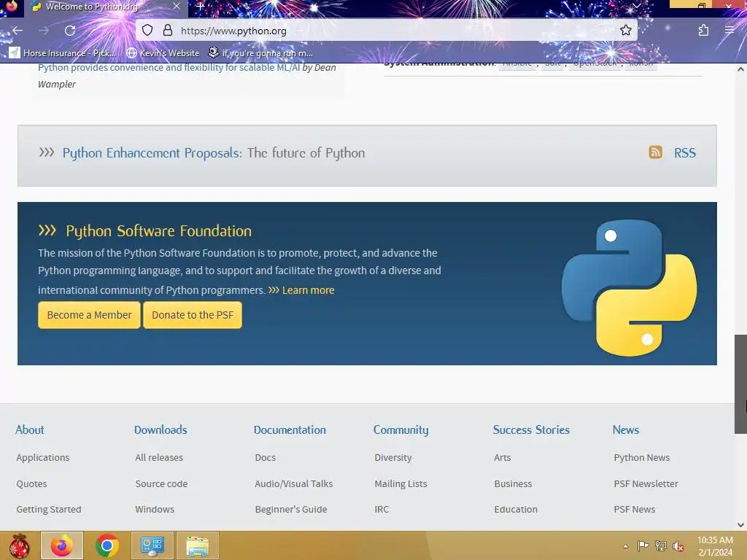Launch Google Chrome from the taskbar

point(107,545)
